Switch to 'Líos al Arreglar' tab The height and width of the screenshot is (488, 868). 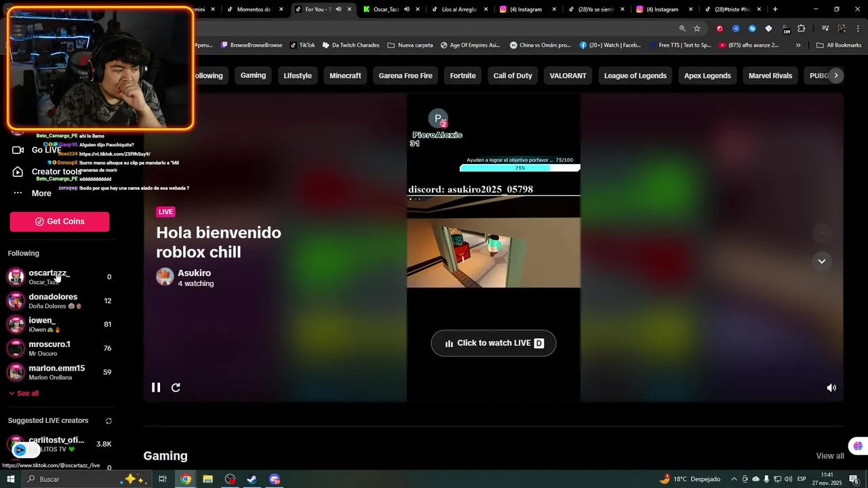tap(459, 9)
